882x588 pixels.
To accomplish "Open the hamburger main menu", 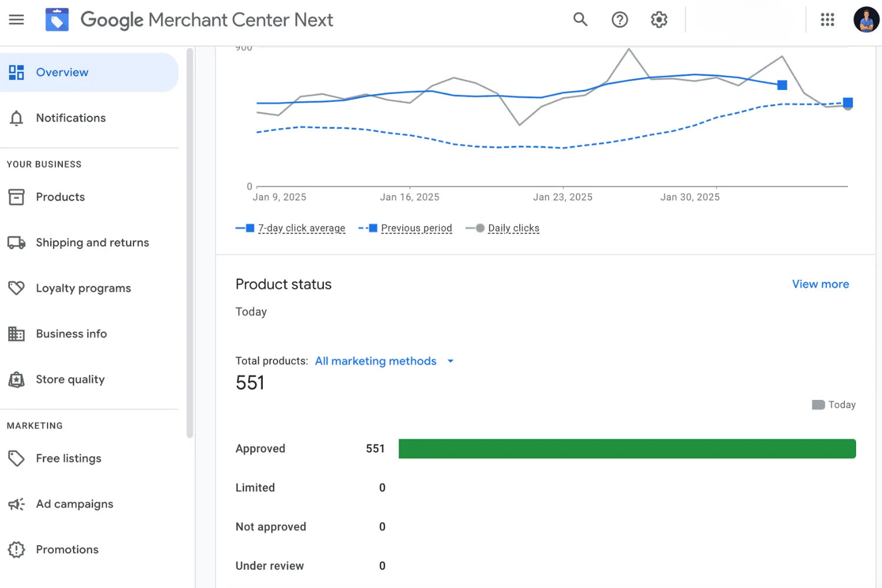I will click(x=16, y=19).
